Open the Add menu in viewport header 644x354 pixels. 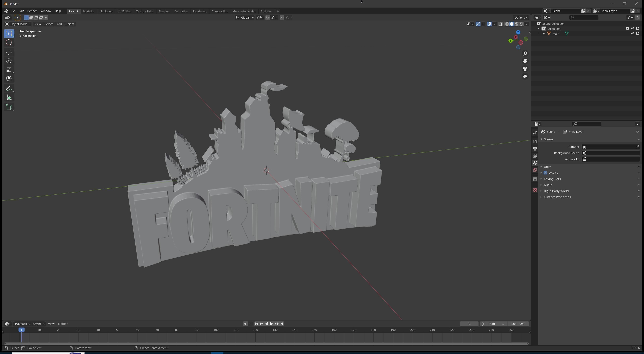[x=59, y=24]
